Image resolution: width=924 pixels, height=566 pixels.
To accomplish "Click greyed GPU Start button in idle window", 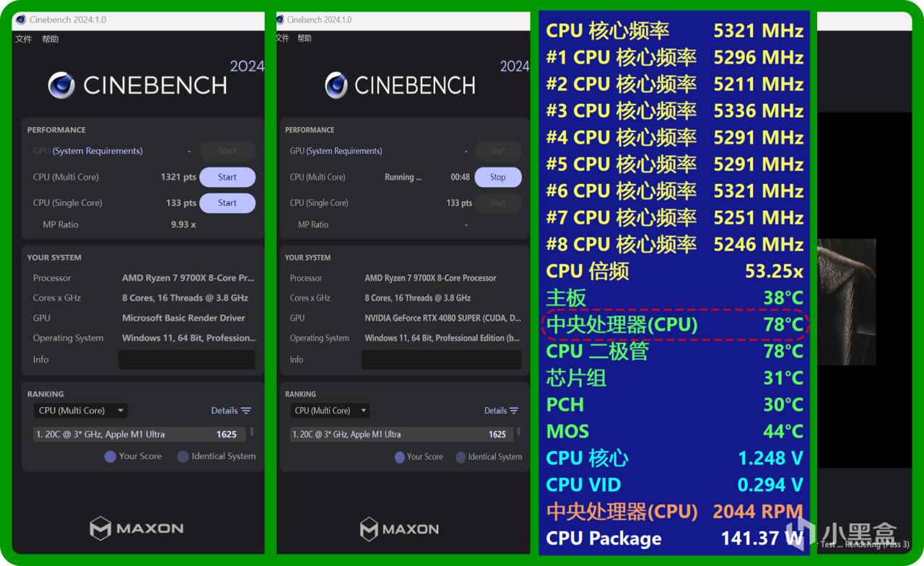I will pos(227,151).
